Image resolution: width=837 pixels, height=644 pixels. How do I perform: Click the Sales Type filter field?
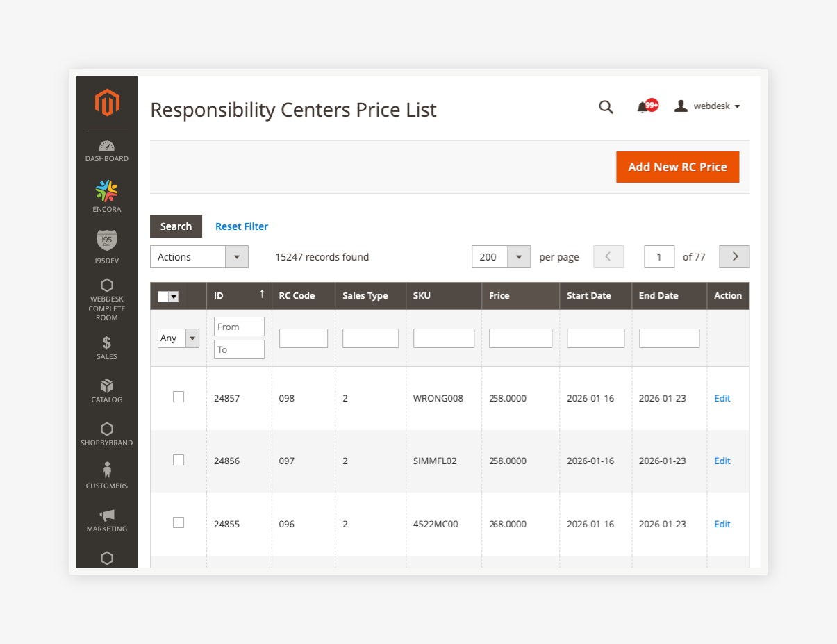tap(370, 338)
